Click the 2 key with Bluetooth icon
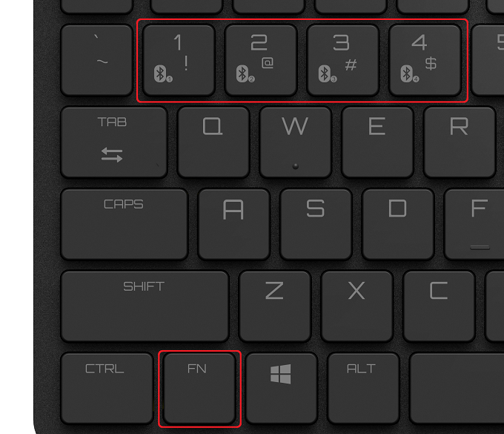The width and height of the screenshot is (504, 434). [x=261, y=60]
